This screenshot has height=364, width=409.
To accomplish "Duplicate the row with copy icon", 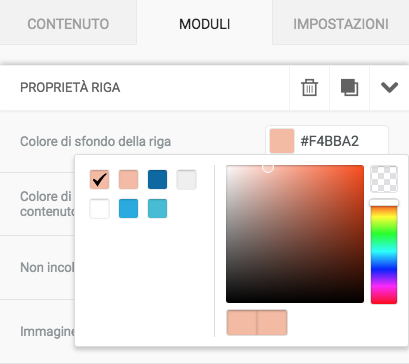I will (x=349, y=88).
